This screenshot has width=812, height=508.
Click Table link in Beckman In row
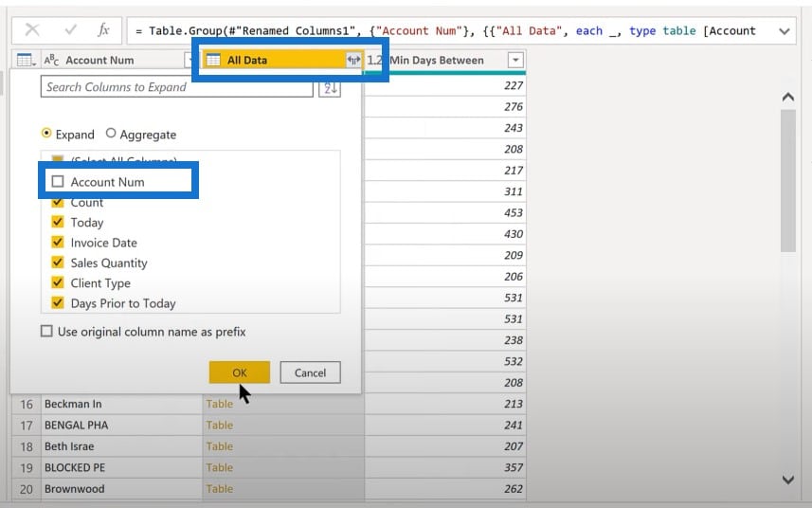point(220,404)
